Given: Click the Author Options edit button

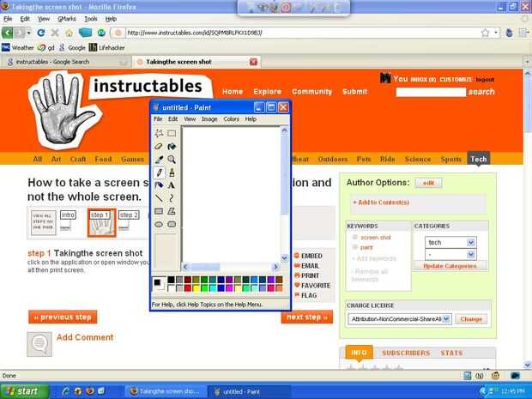Looking at the screenshot, I should pyautogui.click(x=428, y=183).
